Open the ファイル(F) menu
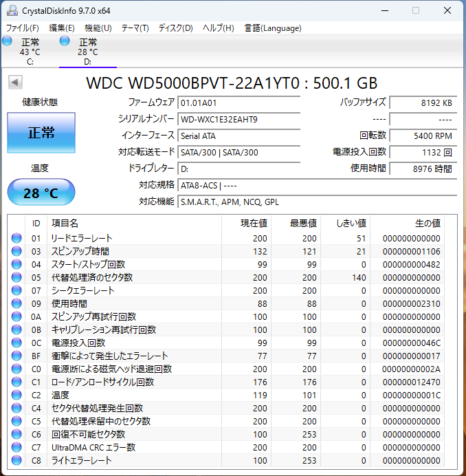 point(23,28)
